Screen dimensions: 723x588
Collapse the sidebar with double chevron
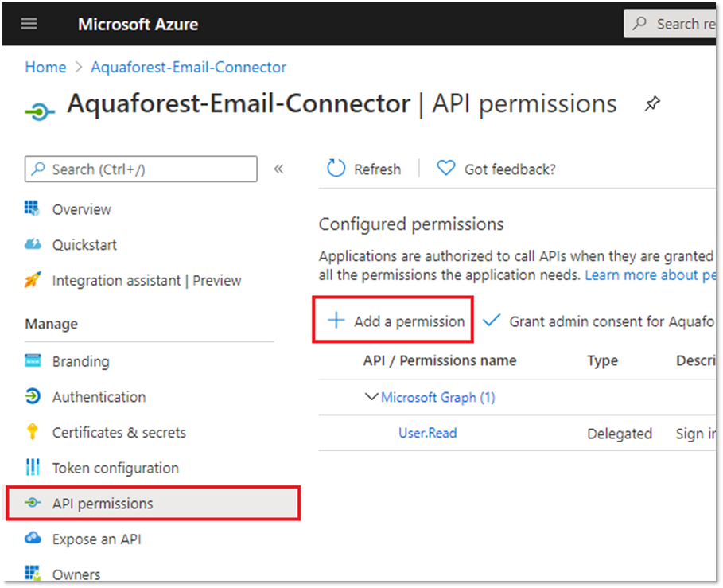279,169
